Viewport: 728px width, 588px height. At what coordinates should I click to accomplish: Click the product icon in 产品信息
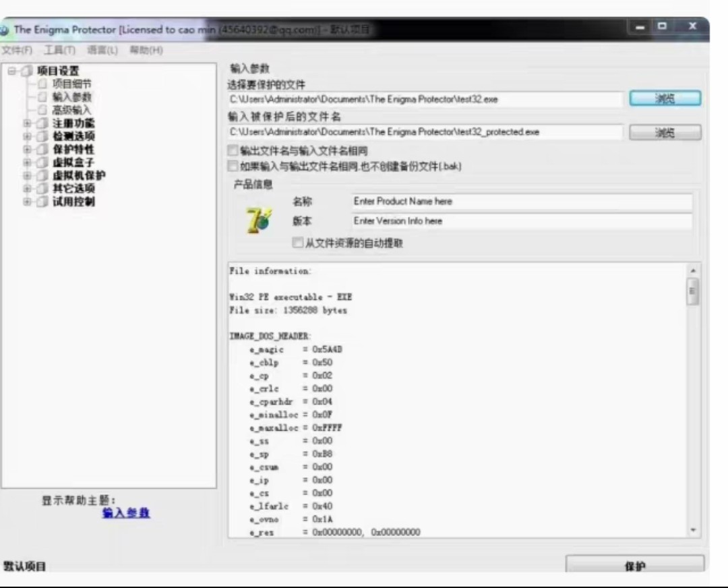click(259, 220)
